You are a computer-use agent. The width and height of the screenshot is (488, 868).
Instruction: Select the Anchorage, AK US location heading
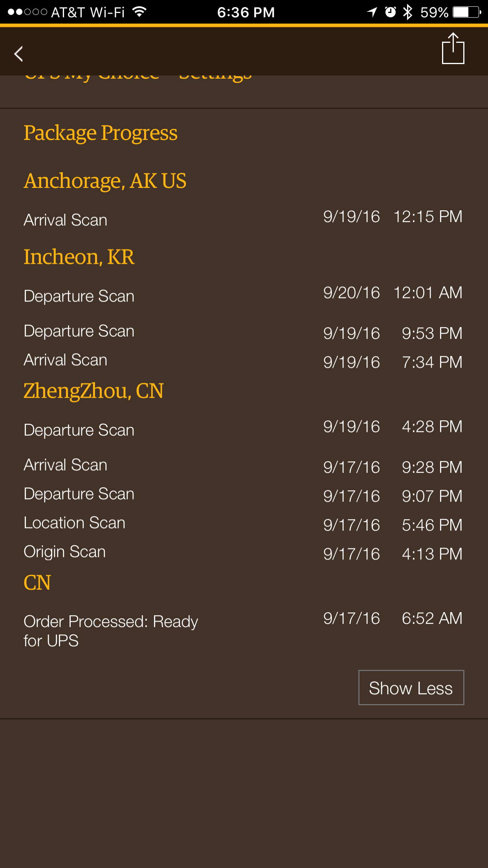pos(105,181)
